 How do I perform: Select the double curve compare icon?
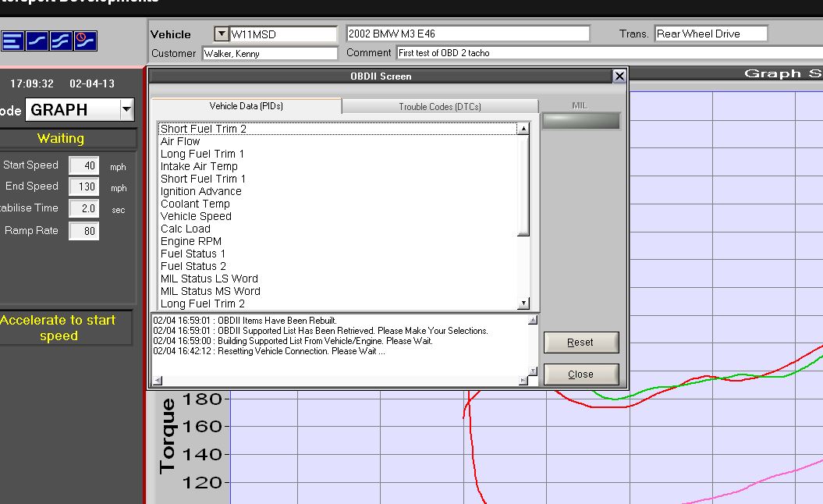(61, 41)
